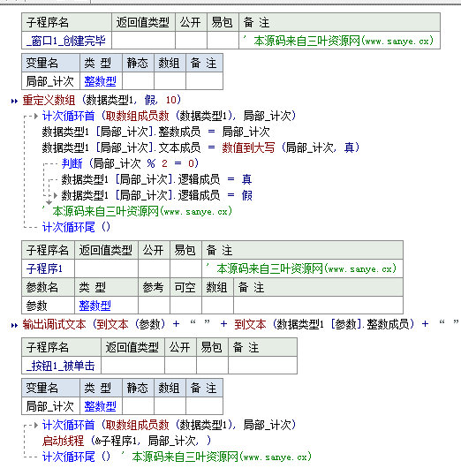Click 参数名 header in 子程序1 table
461x476 pixels.
[42, 287]
